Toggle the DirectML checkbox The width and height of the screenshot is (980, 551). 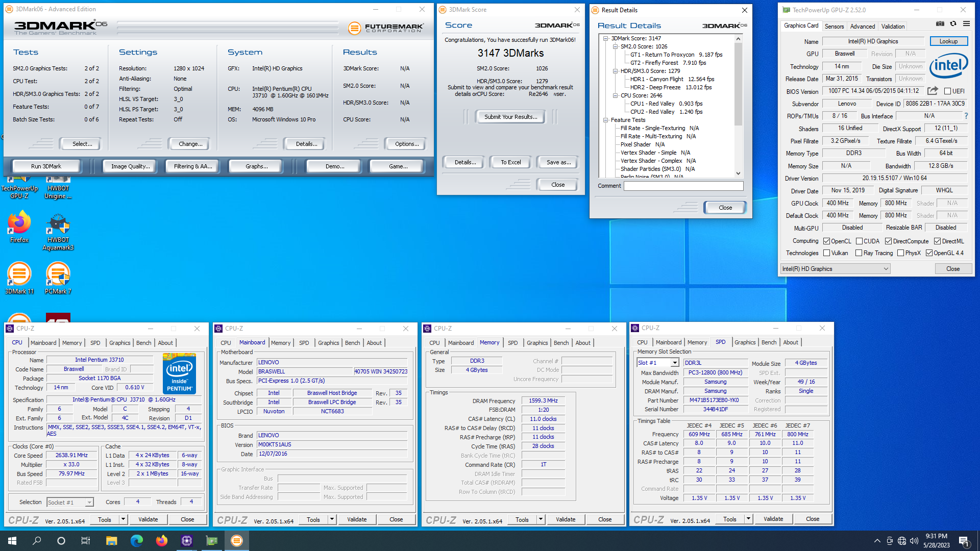click(x=937, y=241)
